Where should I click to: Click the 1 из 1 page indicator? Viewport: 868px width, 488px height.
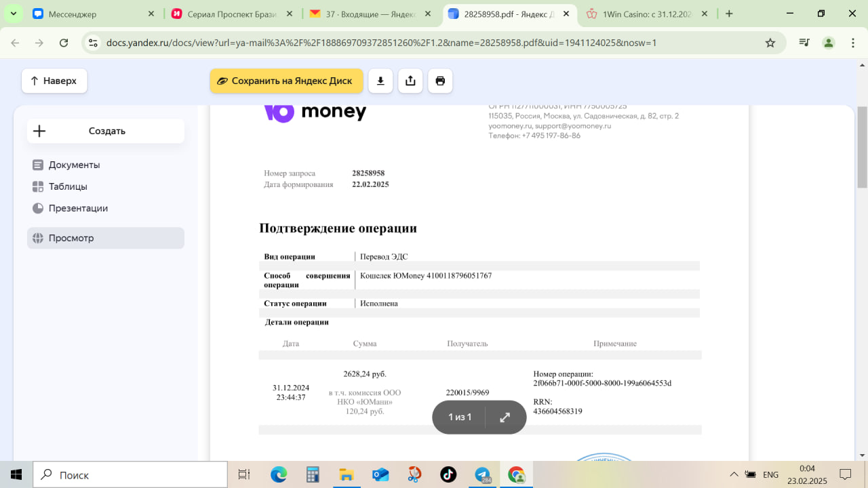[x=460, y=418]
